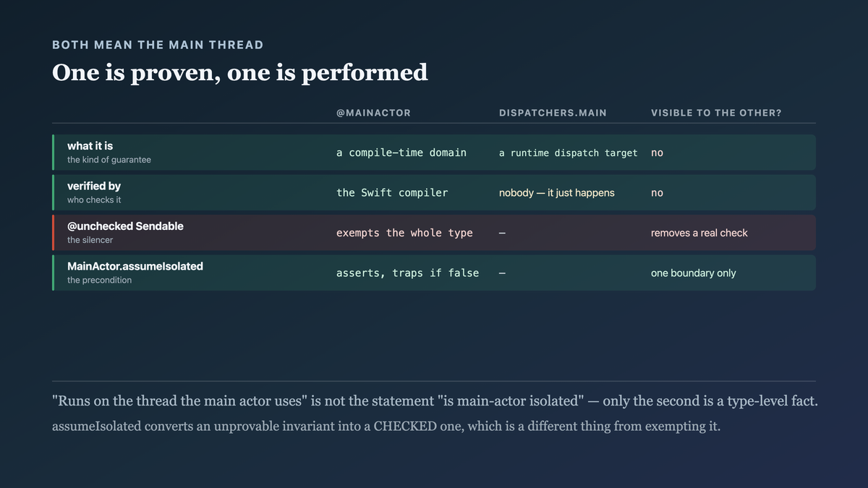Click the footnote line starting '"Runs on the thread'
The height and width of the screenshot is (488, 868).
pos(435,402)
